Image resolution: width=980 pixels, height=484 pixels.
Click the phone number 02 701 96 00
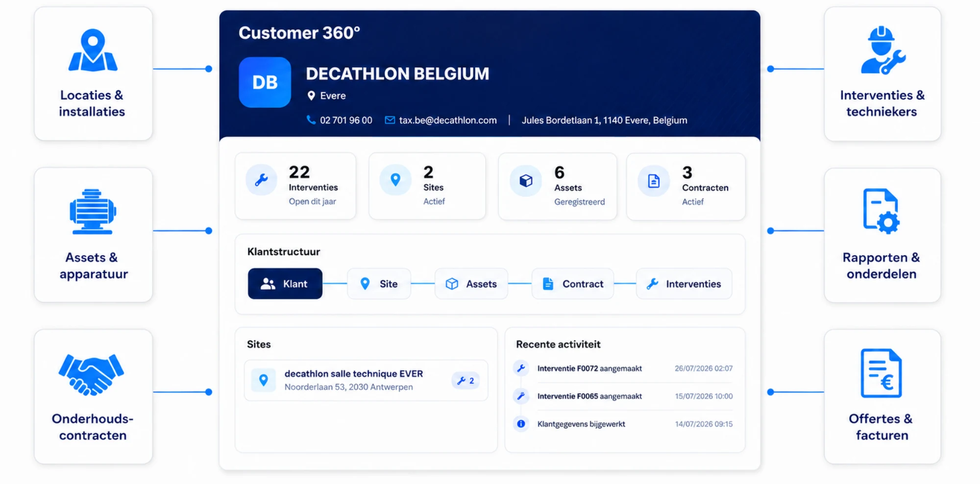tap(346, 120)
